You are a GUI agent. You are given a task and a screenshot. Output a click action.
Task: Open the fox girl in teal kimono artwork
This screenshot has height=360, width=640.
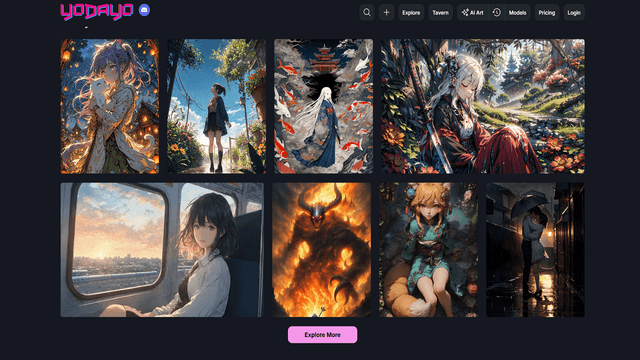point(429,250)
